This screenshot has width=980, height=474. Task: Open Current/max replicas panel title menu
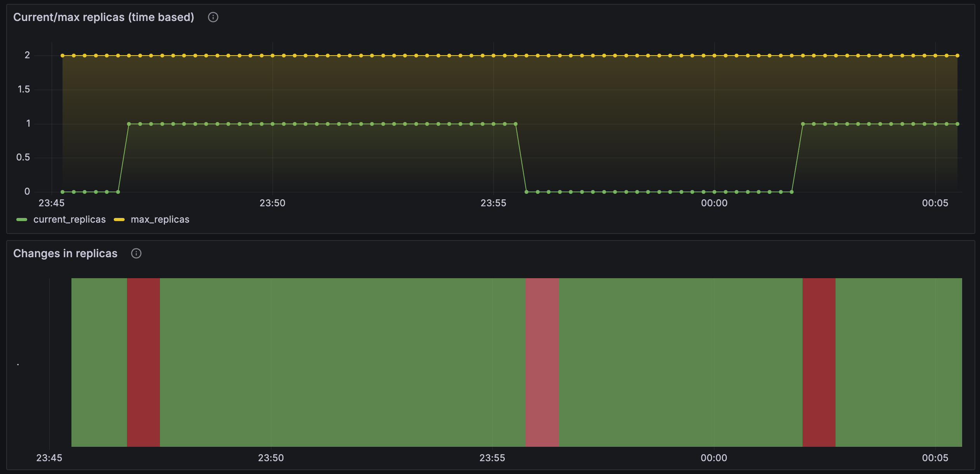pos(104,17)
